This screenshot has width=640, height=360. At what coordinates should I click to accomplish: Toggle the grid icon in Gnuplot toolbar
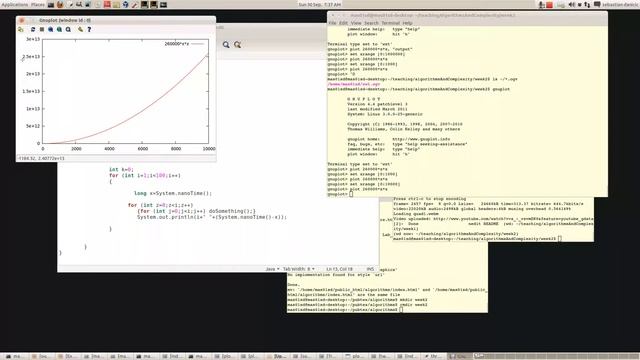pyautogui.click(x=42, y=29)
